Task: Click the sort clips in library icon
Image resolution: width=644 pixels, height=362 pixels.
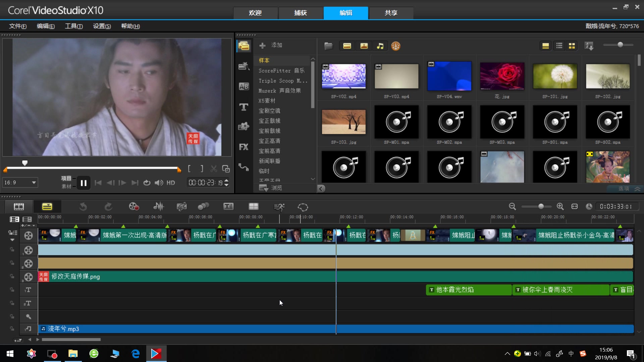Action: [589, 46]
